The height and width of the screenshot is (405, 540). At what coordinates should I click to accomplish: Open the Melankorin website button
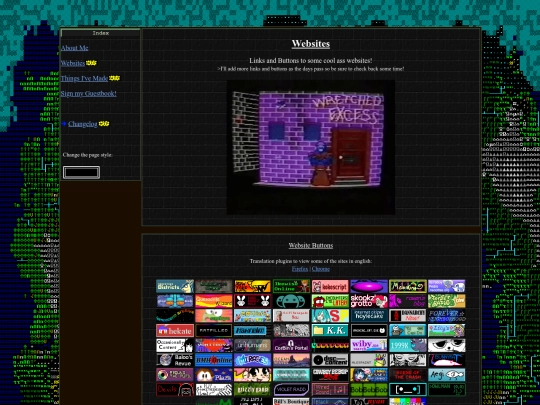click(408, 286)
